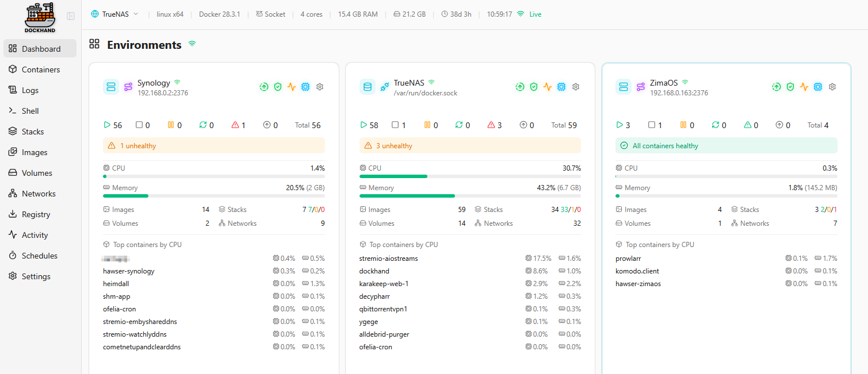Image resolution: width=868 pixels, height=374 pixels.
Task: Click the activity pulse icon on ZimaOS card
Action: point(804,87)
